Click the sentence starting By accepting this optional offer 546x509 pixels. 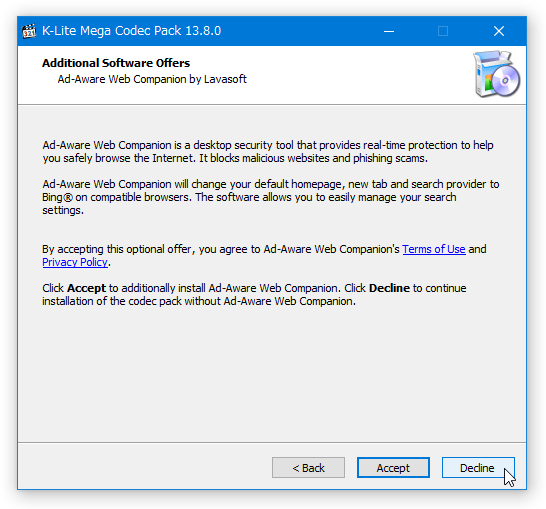tap(264, 256)
